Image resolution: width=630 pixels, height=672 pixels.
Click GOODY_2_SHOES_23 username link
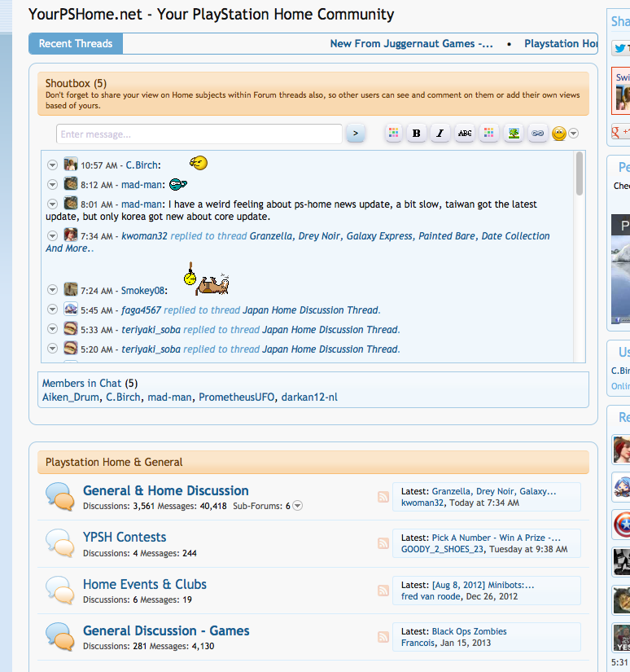(x=443, y=550)
